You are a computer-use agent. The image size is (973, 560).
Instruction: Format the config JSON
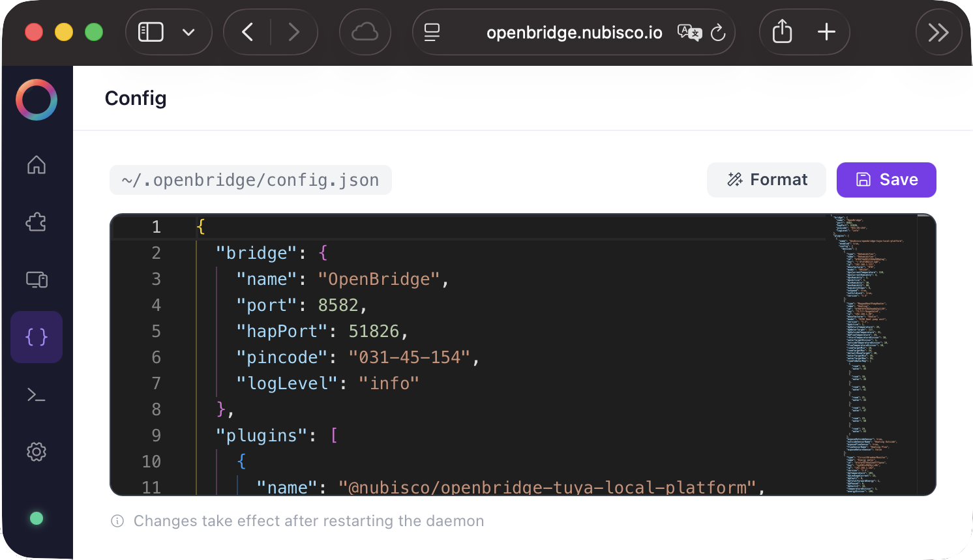[766, 180]
